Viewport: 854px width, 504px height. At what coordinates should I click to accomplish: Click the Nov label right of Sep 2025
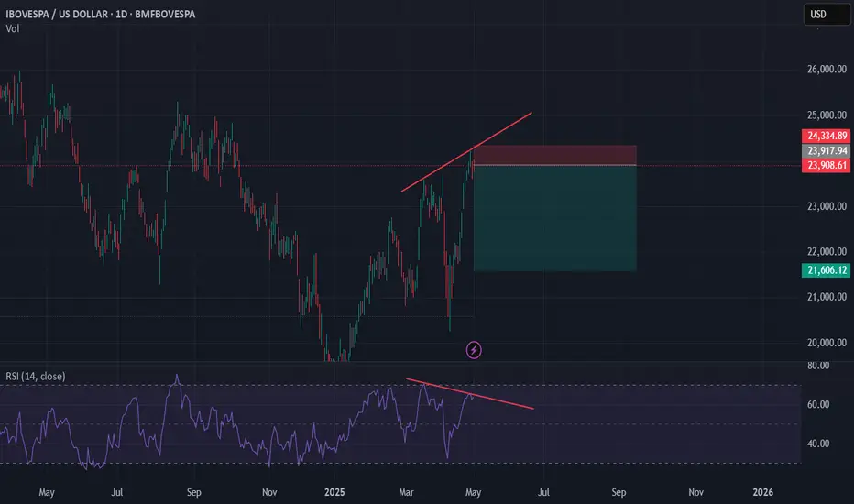point(695,492)
